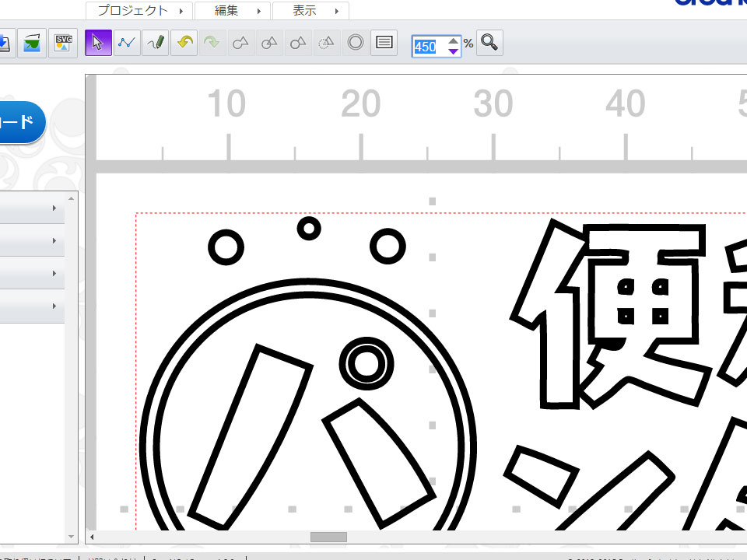The image size is (747, 560).
Task: Select the handakuten ring inside the circle
Action: [x=366, y=364]
